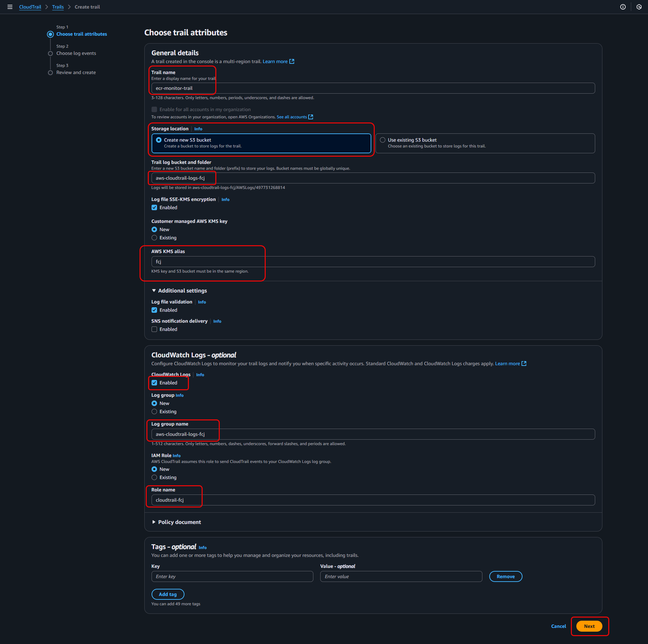Image resolution: width=648 pixels, height=644 pixels.
Task: Choose Existing for Customer managed AWS KMS key
Action: point(154,238)
